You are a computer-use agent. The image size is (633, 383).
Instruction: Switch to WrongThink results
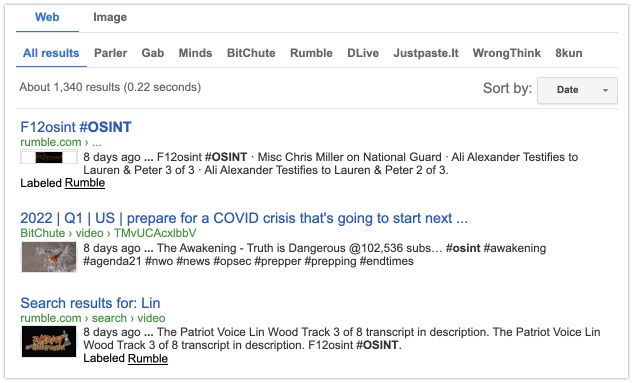[507, 53]
